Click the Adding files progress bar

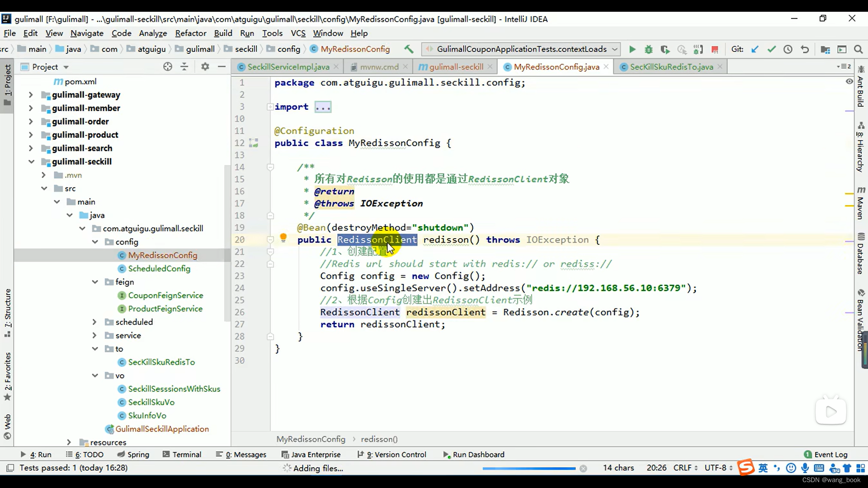pos(528,469)
